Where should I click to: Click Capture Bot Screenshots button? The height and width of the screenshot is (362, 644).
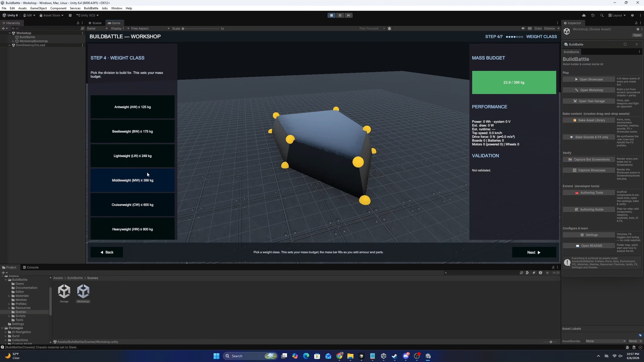click(589, 160)
